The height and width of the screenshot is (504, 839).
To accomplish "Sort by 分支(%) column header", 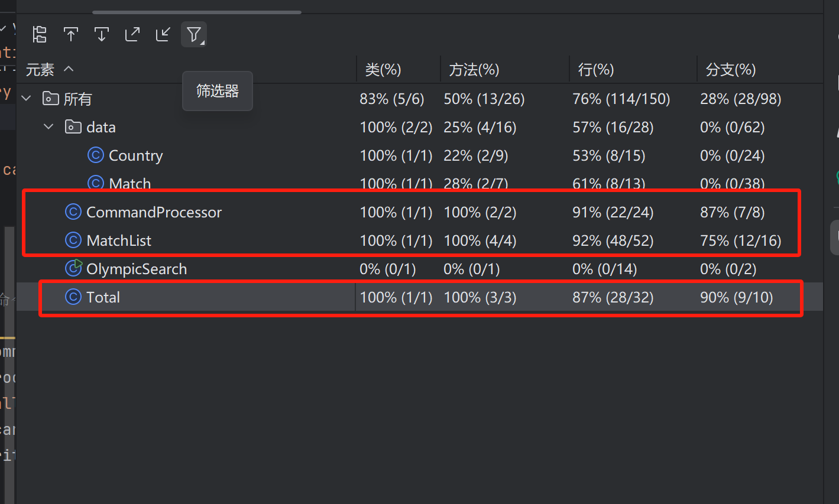I will 731,70.
